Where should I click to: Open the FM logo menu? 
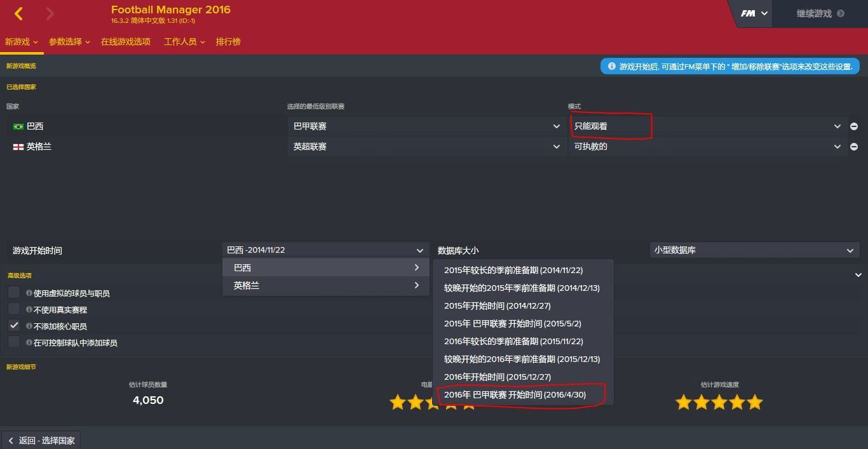[754, 13]
